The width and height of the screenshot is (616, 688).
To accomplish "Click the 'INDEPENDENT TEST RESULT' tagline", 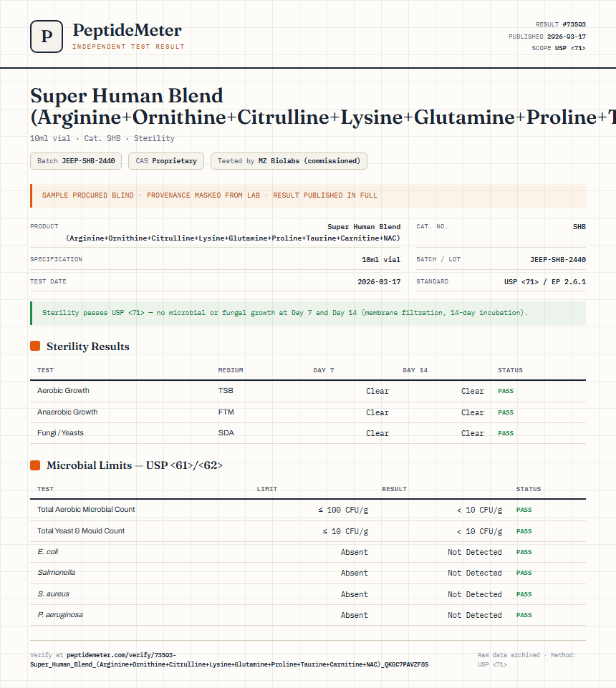I will point(128,47).
